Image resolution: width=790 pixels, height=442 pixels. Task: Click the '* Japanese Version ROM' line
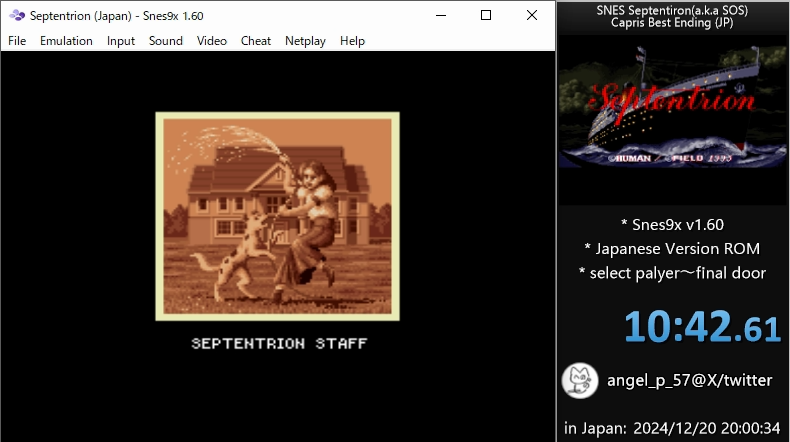click(x=672, y=248)
